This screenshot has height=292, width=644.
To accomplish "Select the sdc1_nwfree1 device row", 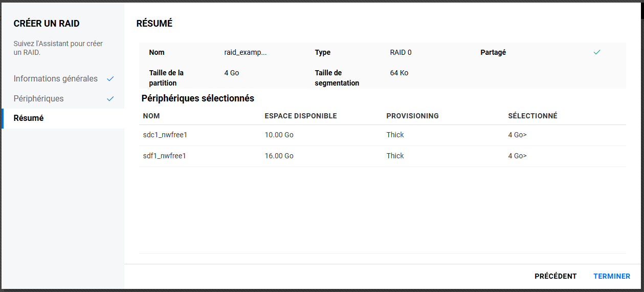I will click(x=164, y=135).
